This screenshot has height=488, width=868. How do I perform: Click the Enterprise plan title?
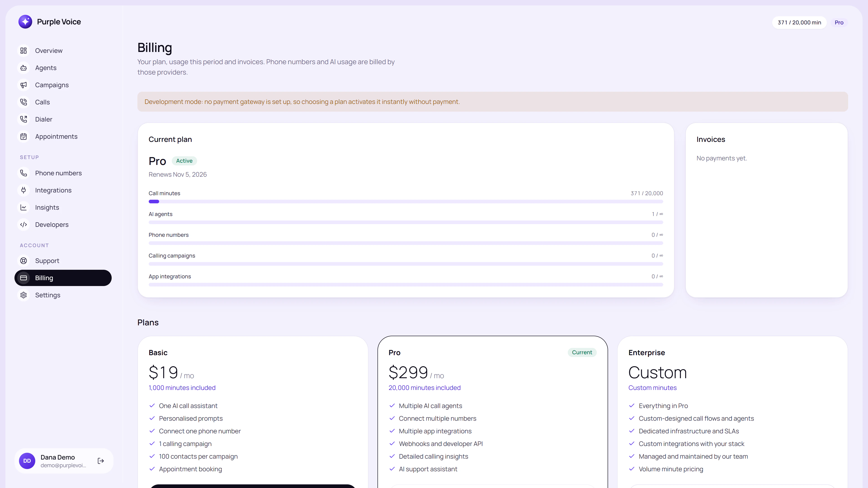point(647,353)
